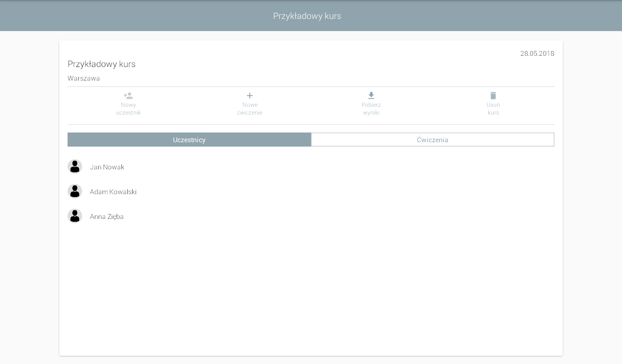Click the date 28.05.2018
Viewport: 622px width, 364px height.
pos(537,53)
